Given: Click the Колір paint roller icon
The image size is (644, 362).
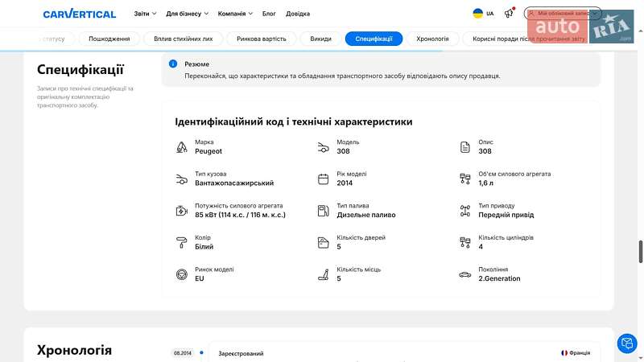Looking at the screenshot, I should [182, 243].
